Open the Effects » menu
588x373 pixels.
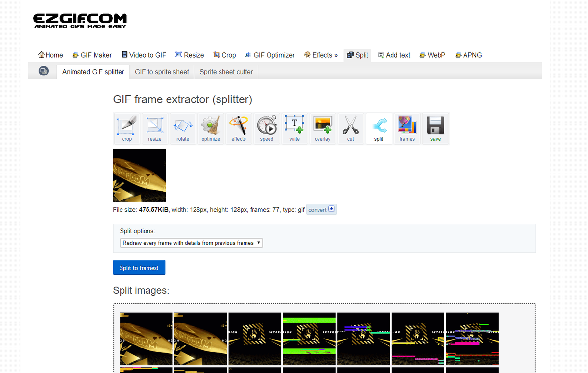(320, 55)
